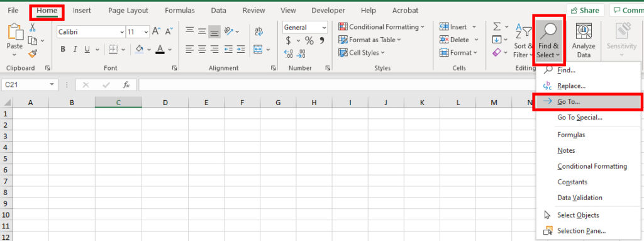Open Analyze Data tool

(x=584, y=40)
